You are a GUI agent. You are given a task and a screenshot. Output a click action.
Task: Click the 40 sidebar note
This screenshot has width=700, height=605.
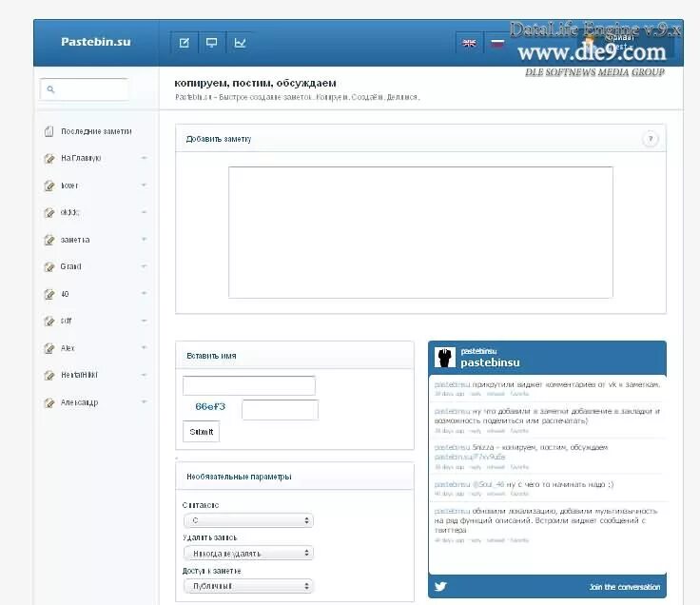pyautogui.click(x=65, y=294)
